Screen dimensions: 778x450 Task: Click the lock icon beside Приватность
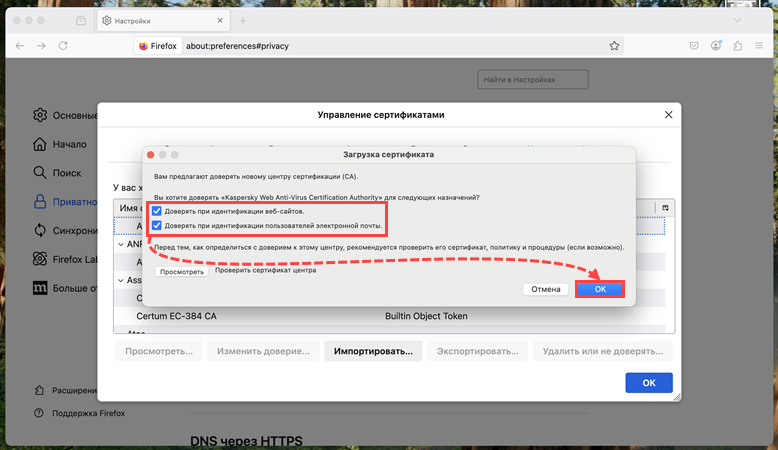40,201
